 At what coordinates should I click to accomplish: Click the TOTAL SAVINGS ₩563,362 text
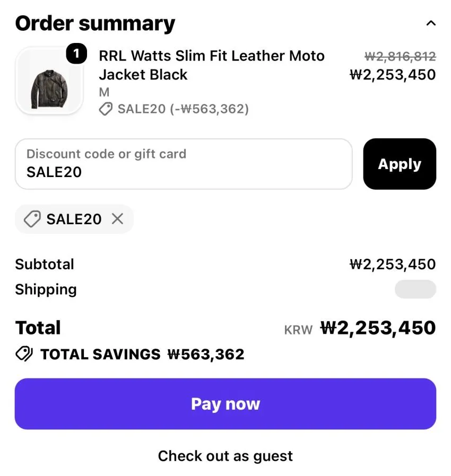(x=142, y=354)
